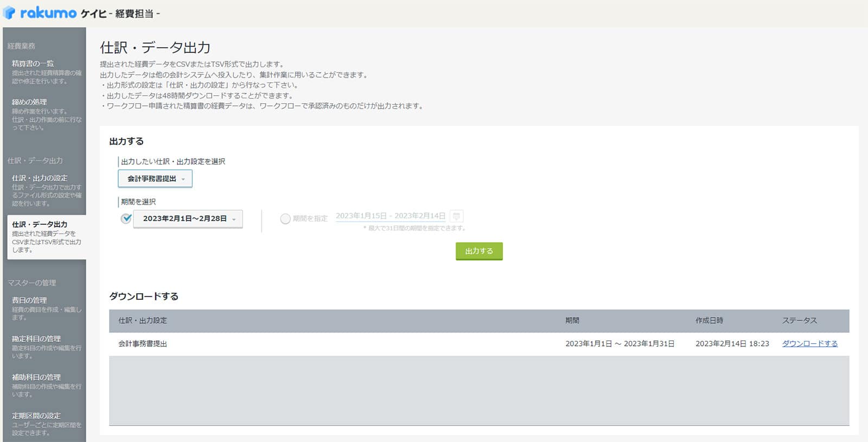Click the 期間 column header
868x442 pixels.
572,321
